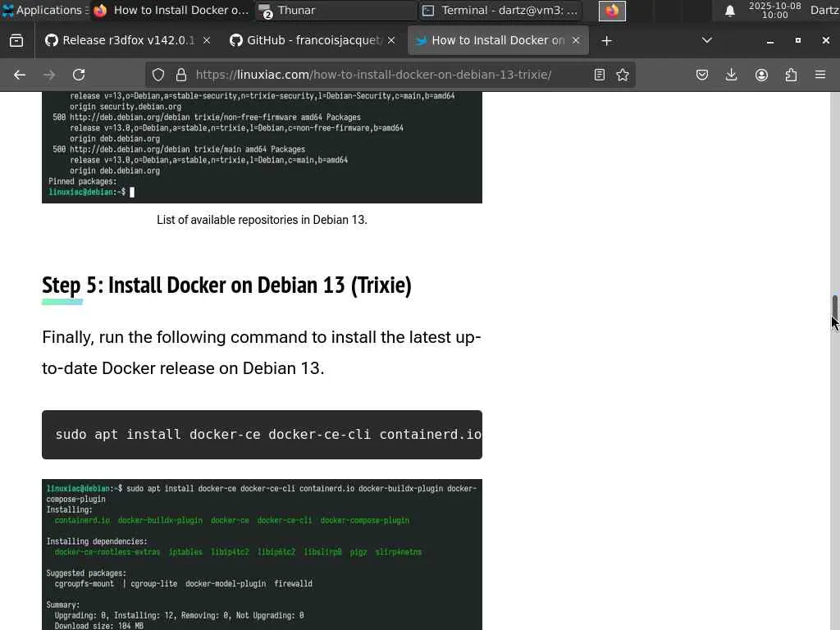This screenshot has height=630, width=840.
Task: Reload the current page
Action: click(79, 75)
